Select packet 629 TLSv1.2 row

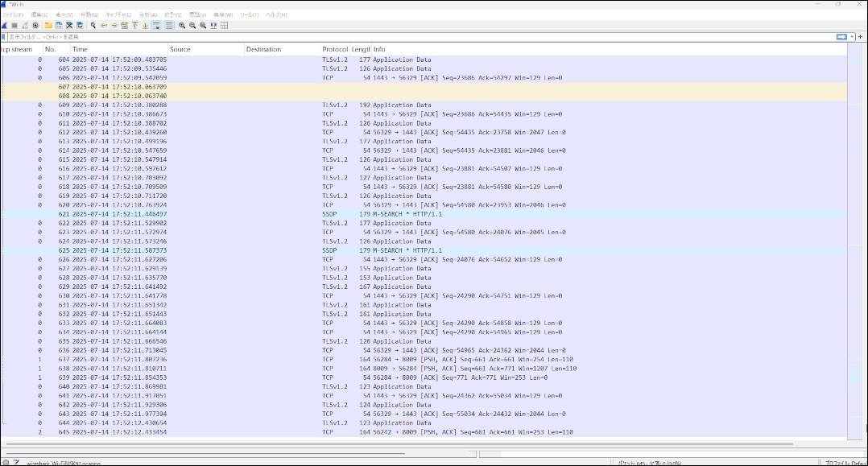[x=424, y=287]
